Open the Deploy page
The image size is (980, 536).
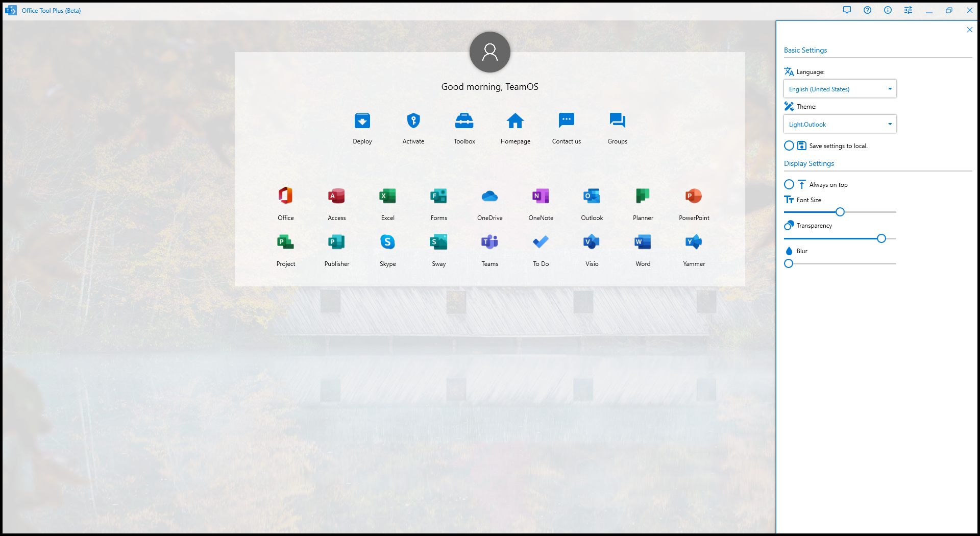click(x=362, y=121)
